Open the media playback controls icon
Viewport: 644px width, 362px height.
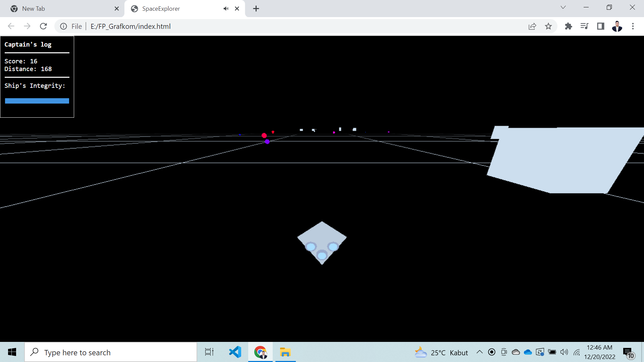click(x=584, y=26)
